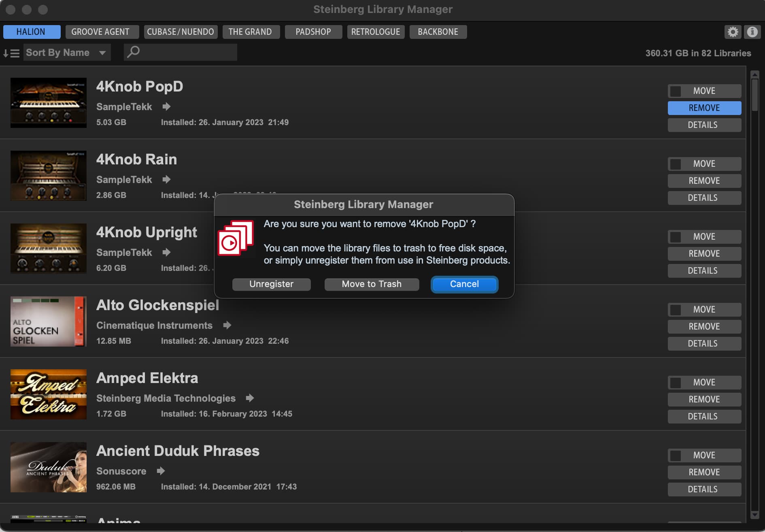The height and width of the screenshot is (532, 765).
Task: Switch to the CUBASE/NUENDO tab
Action: [x=181, y=32]
